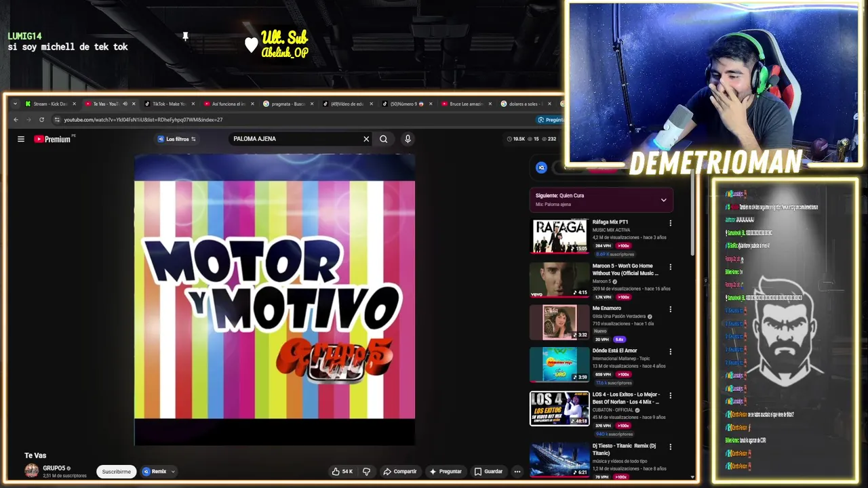Open the more actions three-dot menu
The image size is (868, 488).
517,472
